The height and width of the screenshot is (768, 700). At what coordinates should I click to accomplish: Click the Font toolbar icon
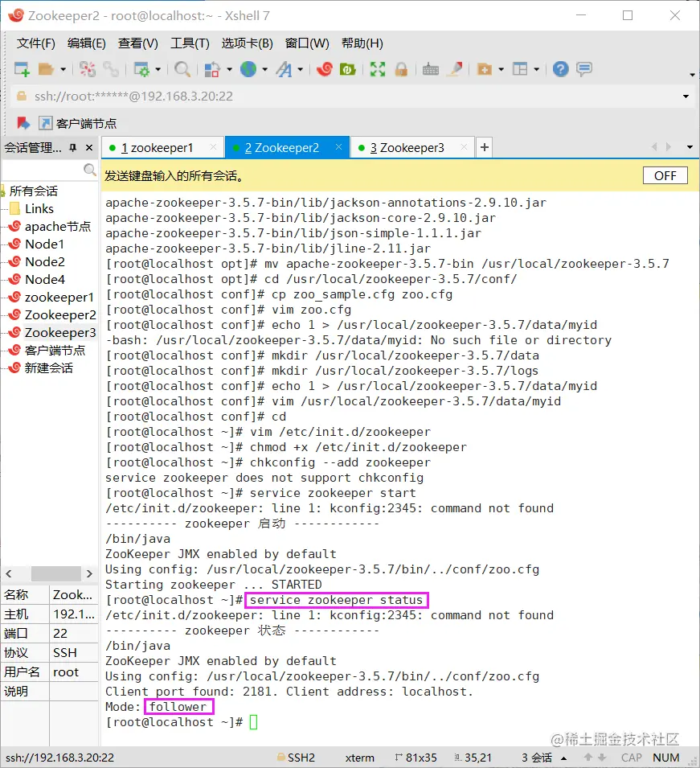pos(284,69)
